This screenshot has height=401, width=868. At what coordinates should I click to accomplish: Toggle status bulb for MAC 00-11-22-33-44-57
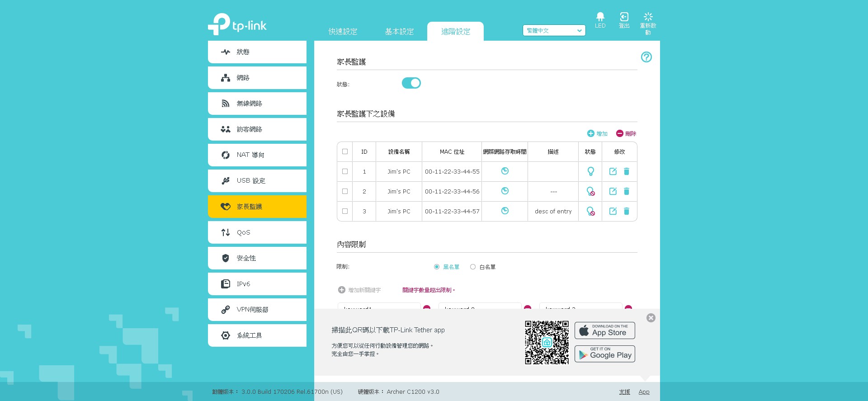tap(590, 211)
